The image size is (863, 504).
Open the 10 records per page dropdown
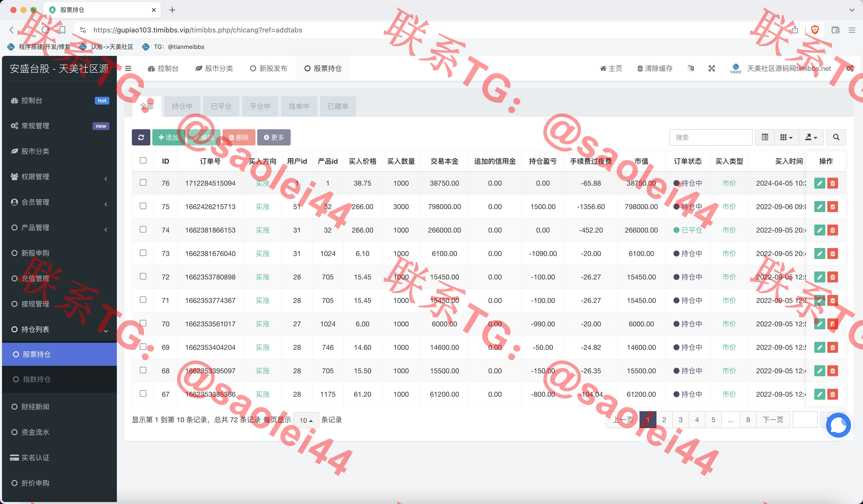(306, 420)
